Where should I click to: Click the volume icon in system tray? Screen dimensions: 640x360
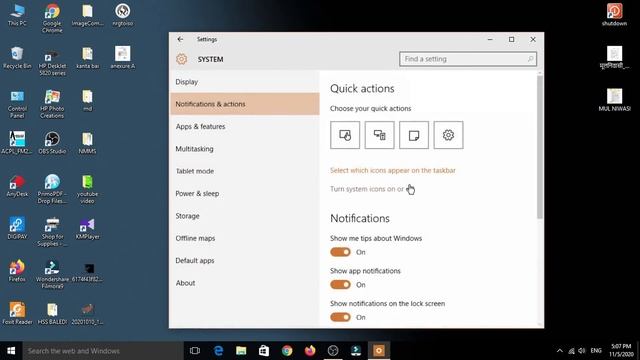click(582, 351)
